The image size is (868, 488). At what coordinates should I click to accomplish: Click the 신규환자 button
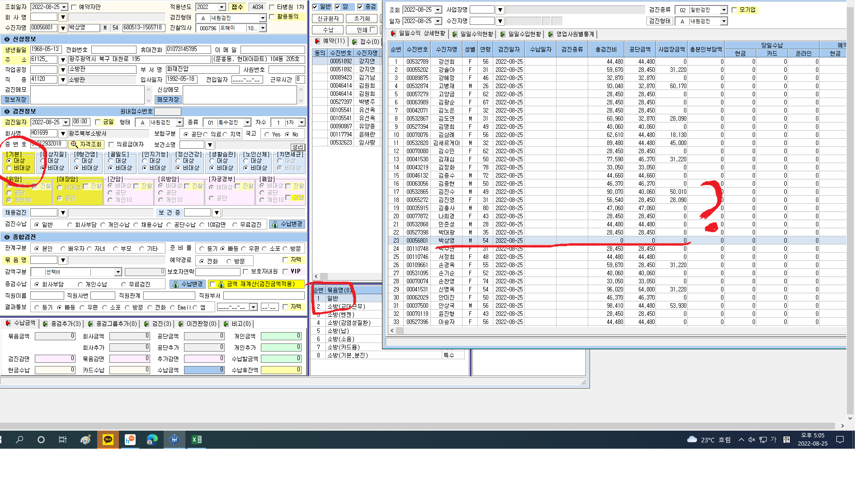pyautogui.click(x=328, y=19)
